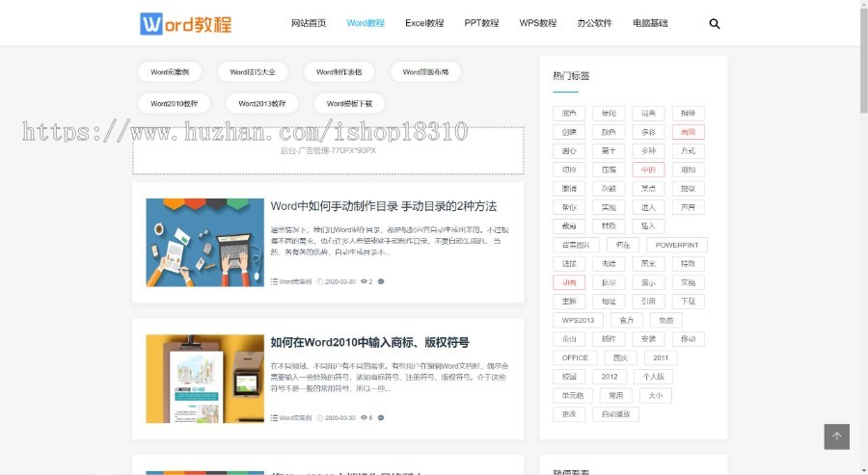Click comment bubble icon on second article
The image size is (868, 475).
[381, 417]
